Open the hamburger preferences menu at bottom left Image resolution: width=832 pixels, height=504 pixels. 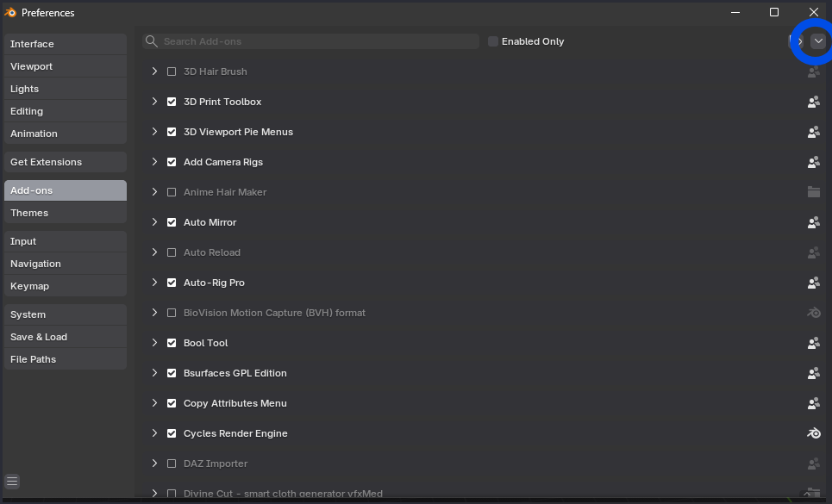pos(12,482)
